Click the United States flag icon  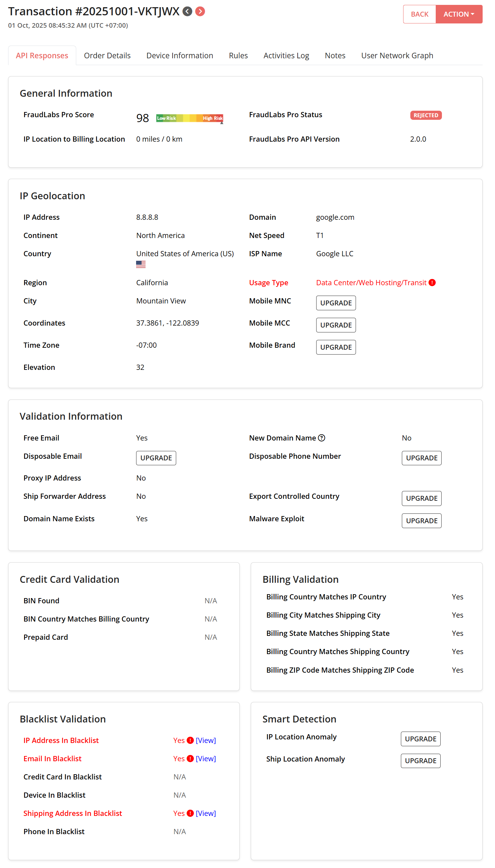(141, 264)
